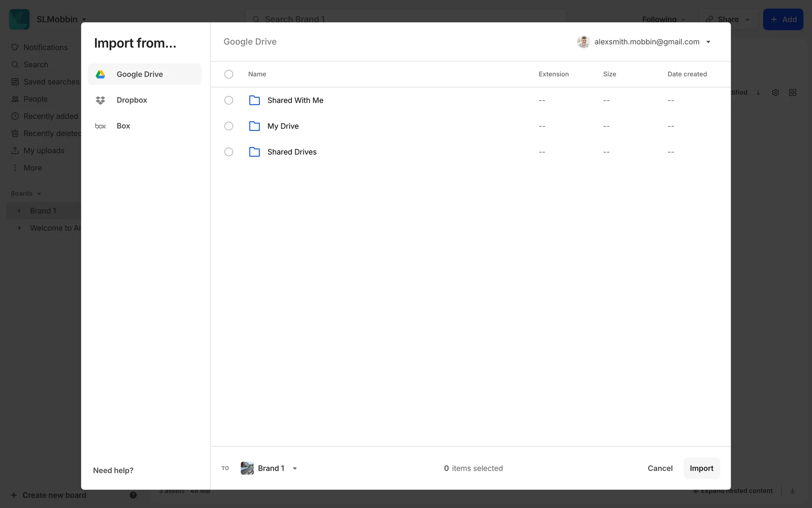Select the Shared With Me radio button

tap(229, 100)
